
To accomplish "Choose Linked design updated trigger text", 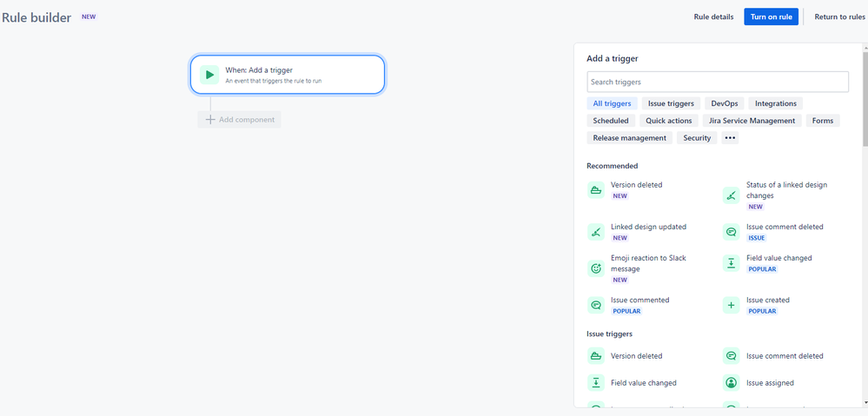I will point(648,227).
